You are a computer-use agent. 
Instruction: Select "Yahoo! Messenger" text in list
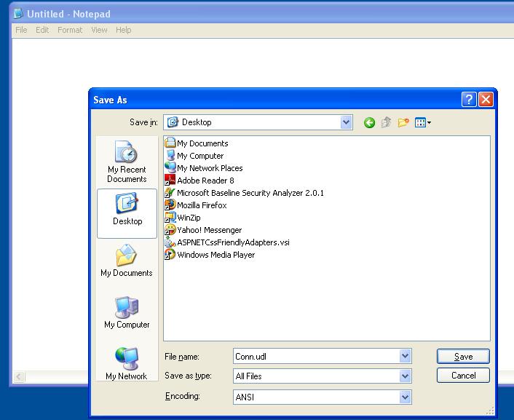point(210,230)
